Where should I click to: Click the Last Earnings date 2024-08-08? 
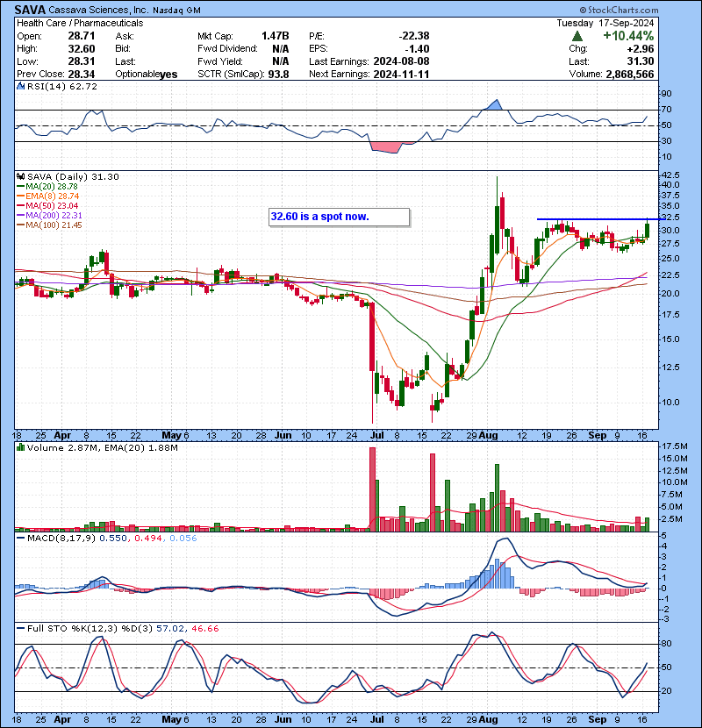tap(401, 61)
